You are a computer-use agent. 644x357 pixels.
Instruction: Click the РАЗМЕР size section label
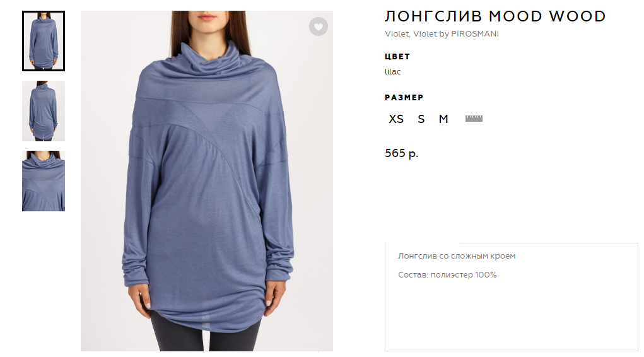404,98
